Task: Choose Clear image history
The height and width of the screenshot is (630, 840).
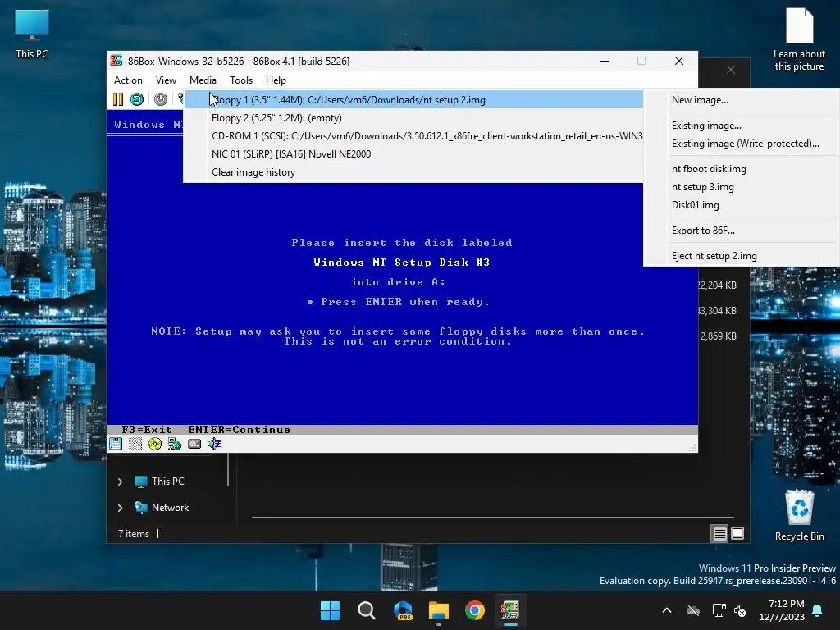Action: (x=413, y=172)
